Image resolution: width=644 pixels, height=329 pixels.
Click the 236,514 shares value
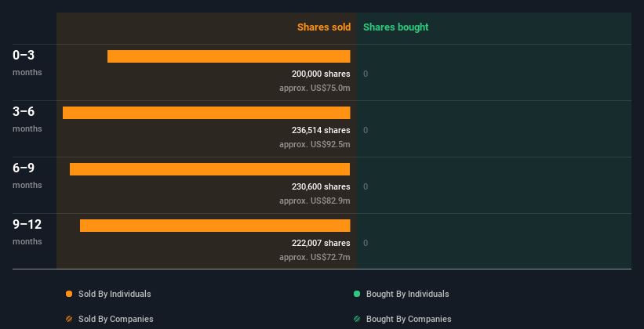pyautogui.click(x=321, y=131)
